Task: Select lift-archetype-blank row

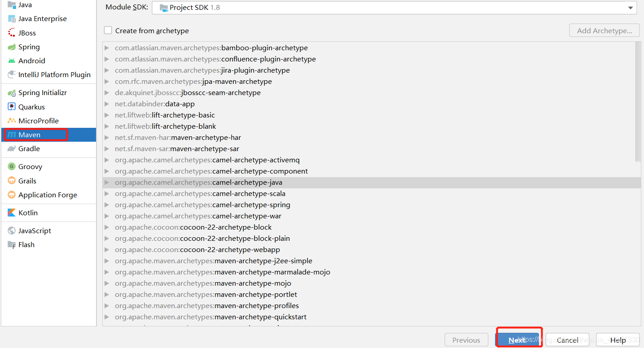Action: click(372, 126)
